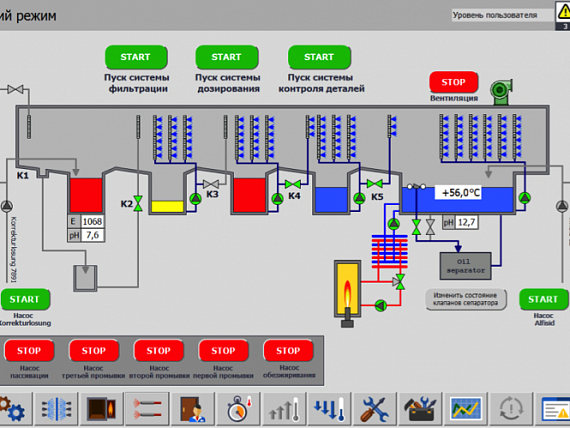Viewport: 570px width, 428px height.
Task: Click valve K2 symbol
Action: (138, 203)
